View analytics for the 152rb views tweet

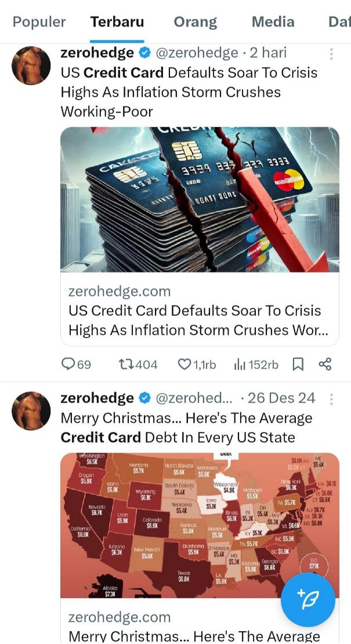tap(256, 364)
